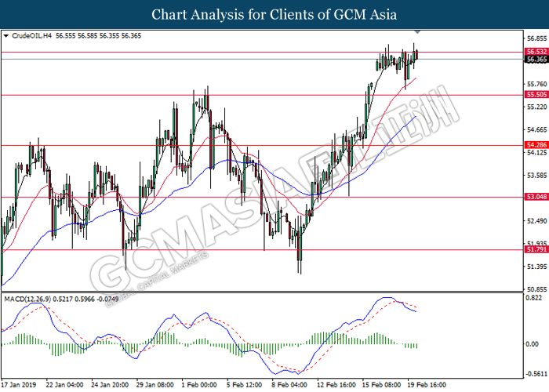Image resolution: width=549 pixels, height=392 pixels.
Task: Click the 5 Feb 12:00 time axis label
Action: click(x=245, y=385)
